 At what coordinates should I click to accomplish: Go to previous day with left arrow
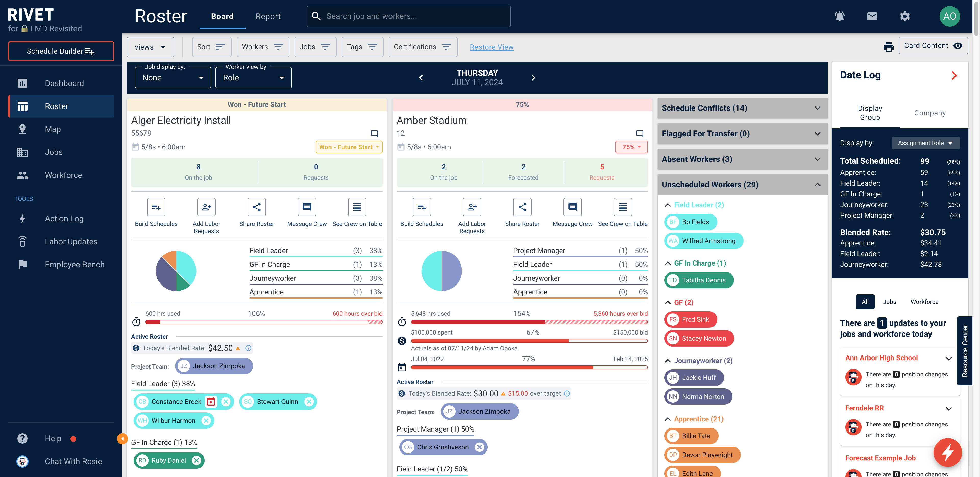click(421, 78)
